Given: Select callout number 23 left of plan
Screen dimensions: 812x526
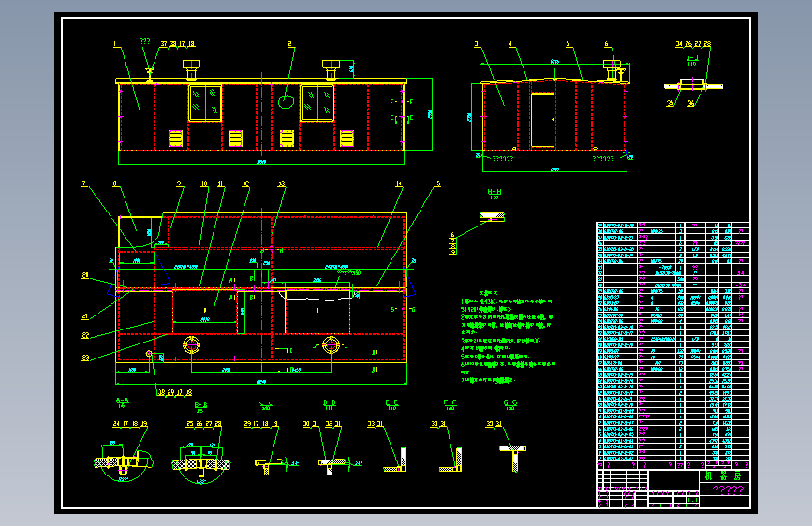Looking at the screenshot, I should [x=85, y=358].
